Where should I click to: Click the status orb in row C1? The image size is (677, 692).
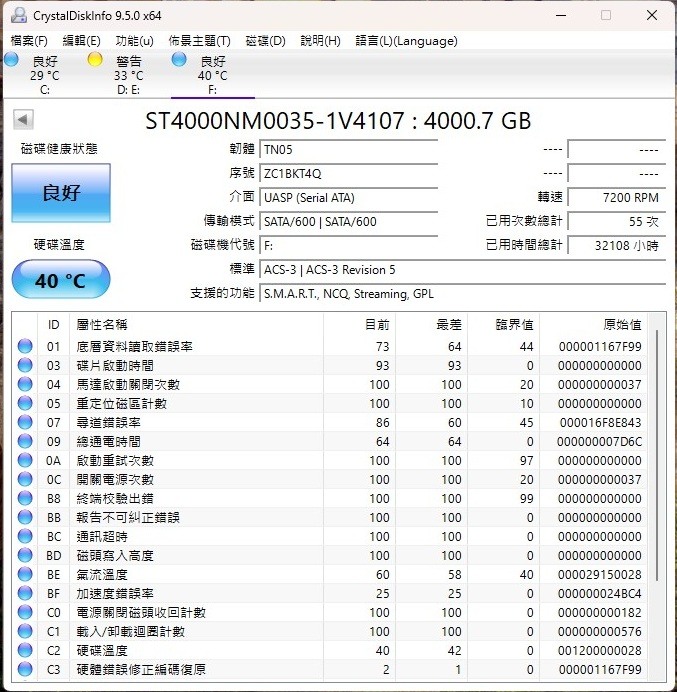tap(25, 631)
